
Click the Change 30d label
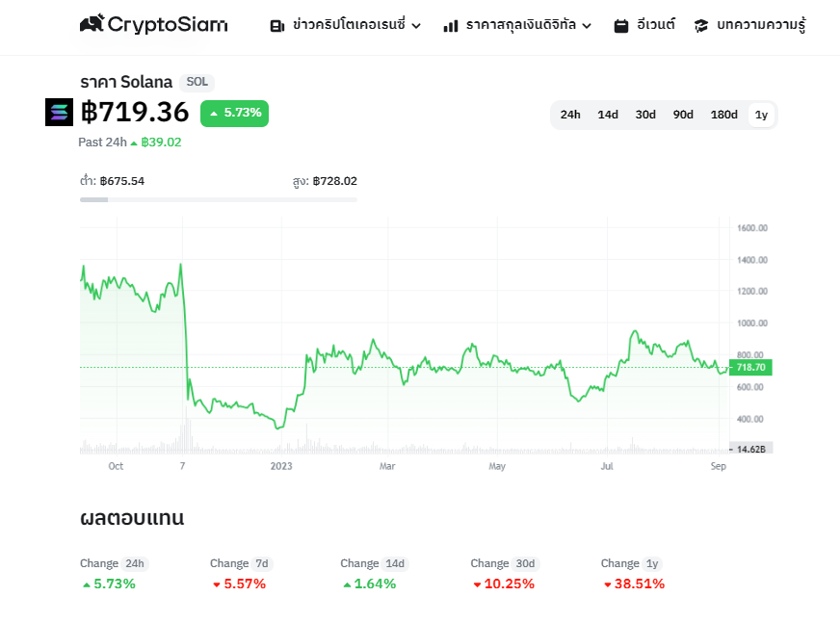(505, 563)
